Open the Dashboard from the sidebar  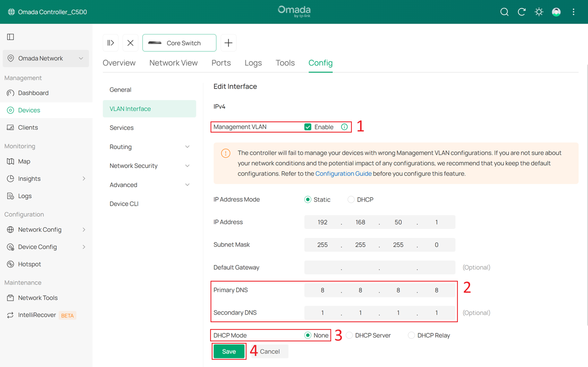coord(33,93)
